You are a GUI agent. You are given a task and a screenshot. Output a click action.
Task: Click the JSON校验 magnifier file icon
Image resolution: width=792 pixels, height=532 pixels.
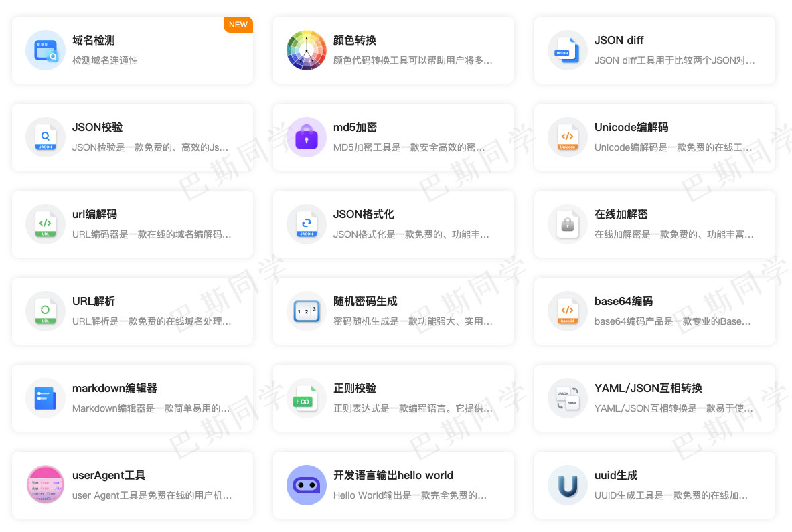point(46,137)
